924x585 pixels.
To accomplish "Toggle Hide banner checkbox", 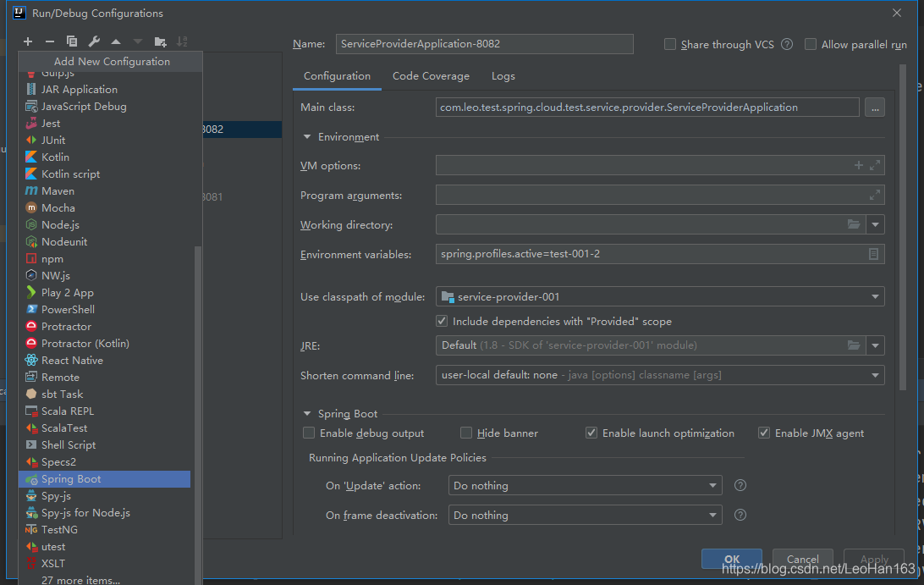I will (x=466, y=433).
